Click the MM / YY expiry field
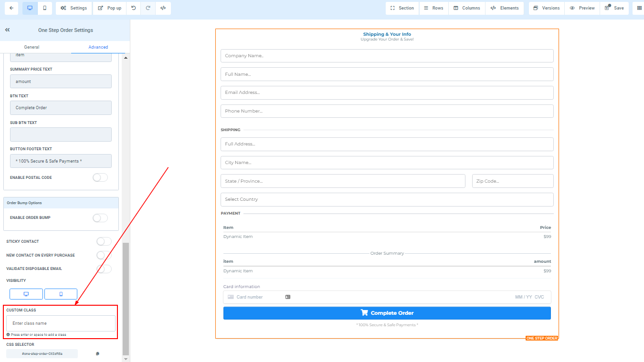Viewport: 644px width, 362px height. pos(523,297)
